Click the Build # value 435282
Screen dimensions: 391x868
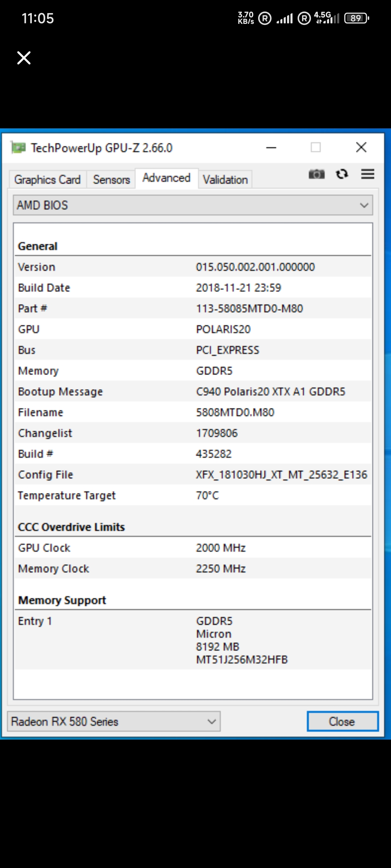tap(214, 454)
